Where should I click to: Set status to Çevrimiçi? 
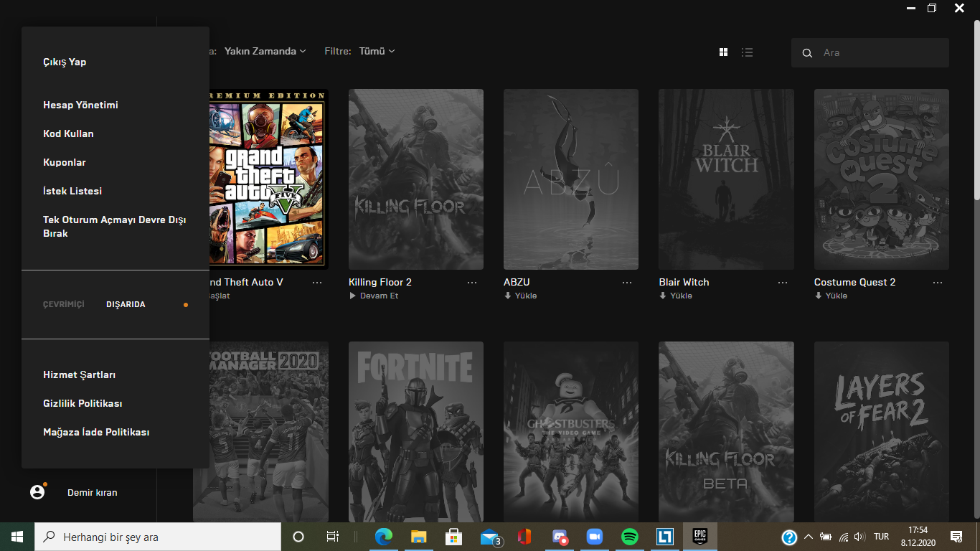64,304
